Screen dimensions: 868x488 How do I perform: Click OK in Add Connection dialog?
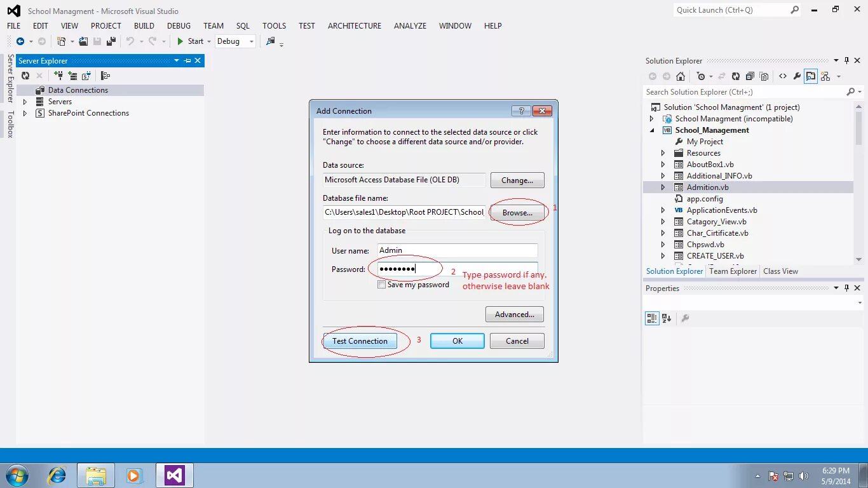[458, 341]
